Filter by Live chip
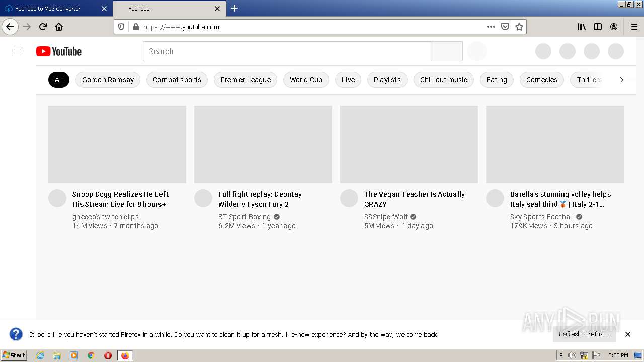Image resolution: width=644 pixels, height=362 pixels. pyautogui.click(x=348, y=80)
